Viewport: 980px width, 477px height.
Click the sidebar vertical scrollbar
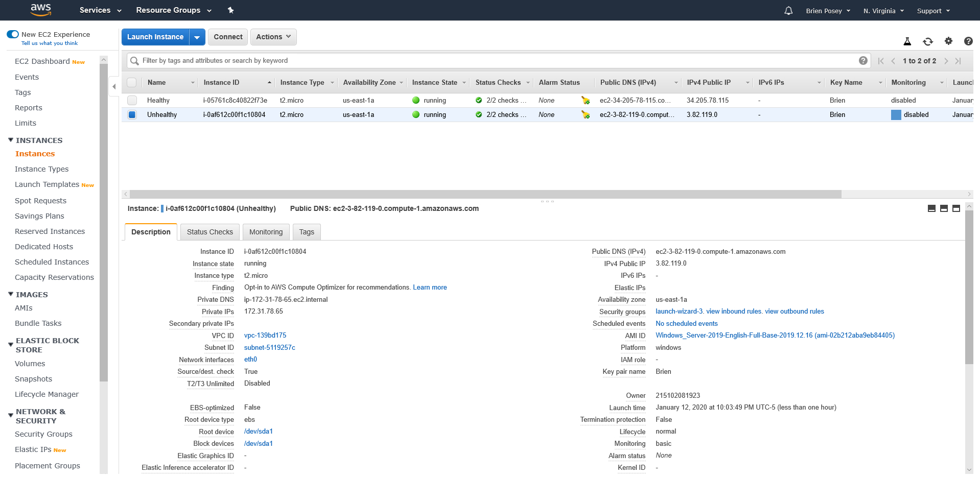(104, 223)
